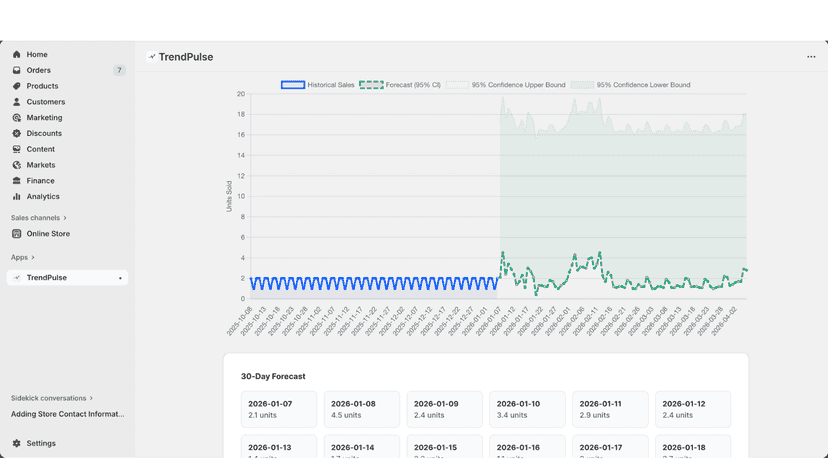The height and width of the screenshot is (466, 828).
Task: Click the Units Sold axis label
Action: pos(229,197)
